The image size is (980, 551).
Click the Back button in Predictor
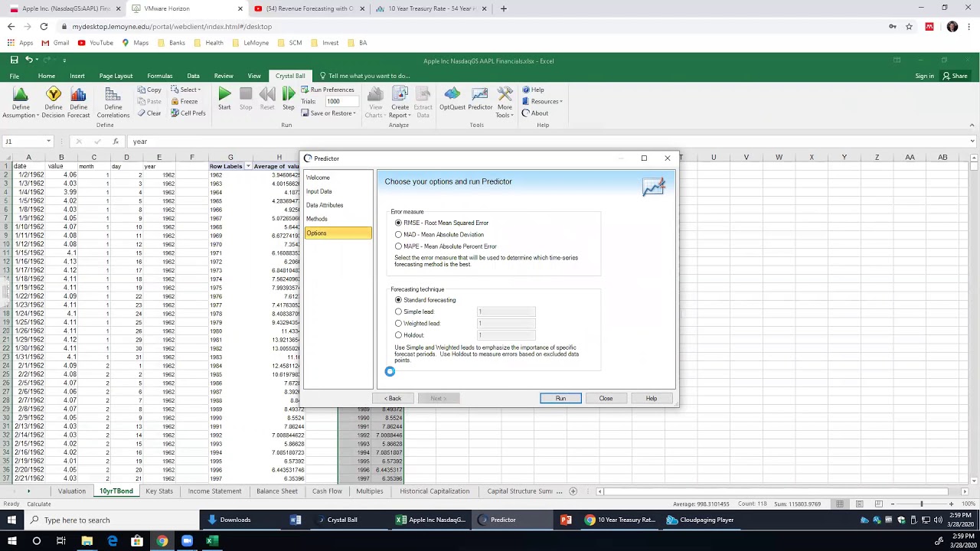(393, 398)
